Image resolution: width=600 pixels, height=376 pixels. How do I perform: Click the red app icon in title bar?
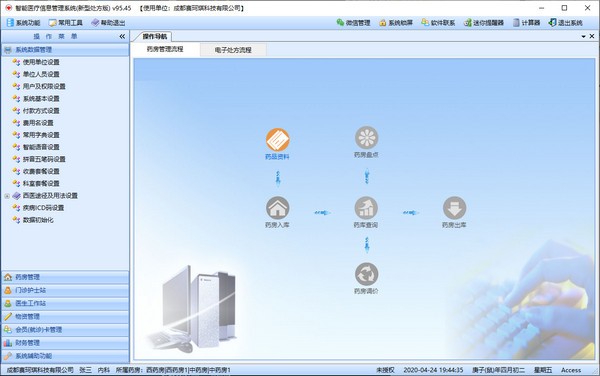coord(8,8)
